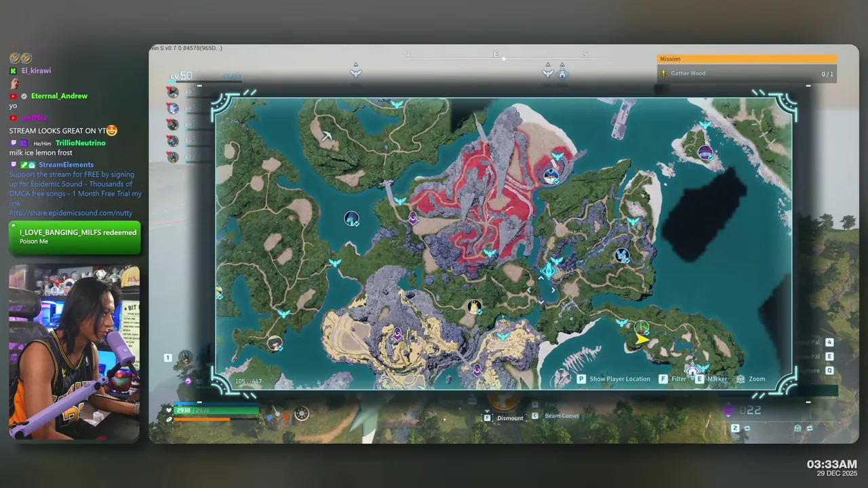Click the Marker option
This screenshot has height=488, width=868.
pos(717,379)
